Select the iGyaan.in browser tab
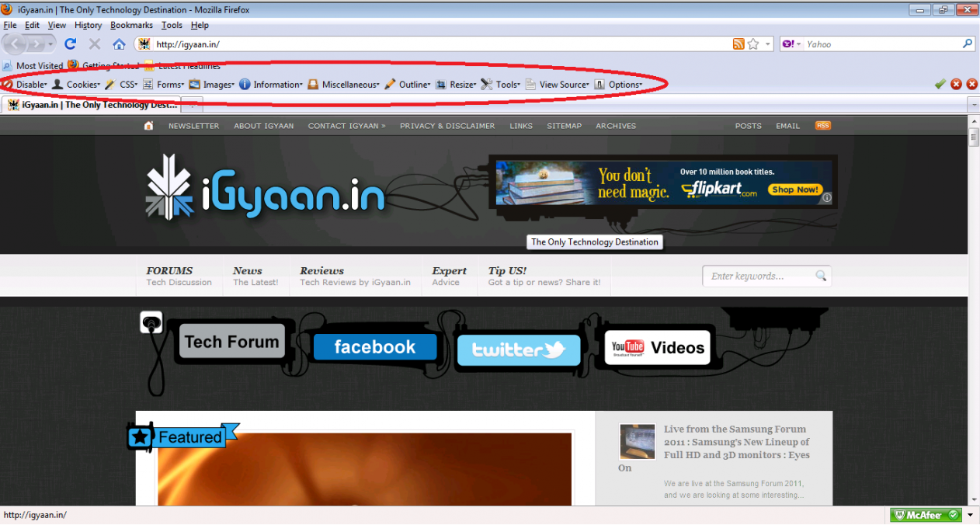Screen dimensions: 980x525 (92, 105)
